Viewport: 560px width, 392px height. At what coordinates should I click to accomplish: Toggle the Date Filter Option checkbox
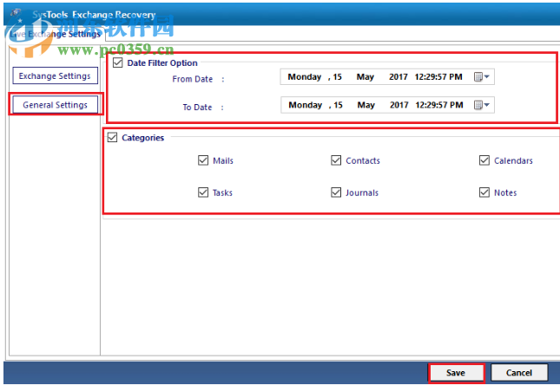tap(118, 62)
